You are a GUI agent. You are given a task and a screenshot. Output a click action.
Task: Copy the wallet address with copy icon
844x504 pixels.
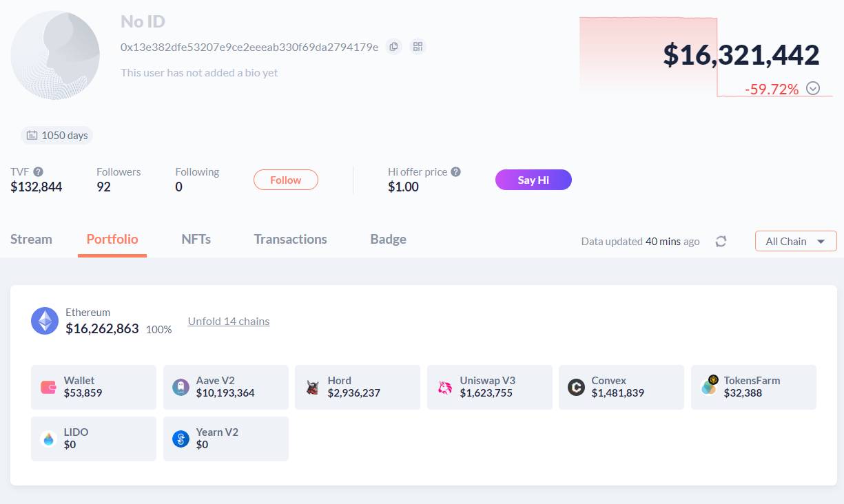point(393,47)
